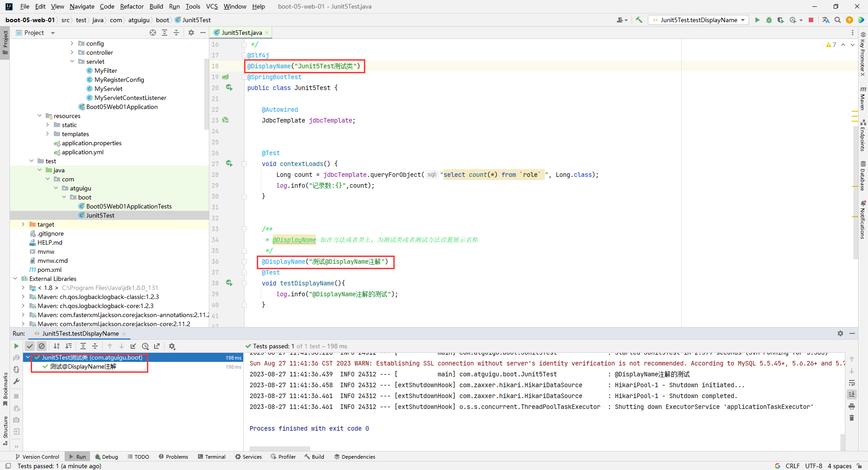Toggle Show Passed tests checkmark button
Viewport: 868px width, 470px height.
(30, 346)
